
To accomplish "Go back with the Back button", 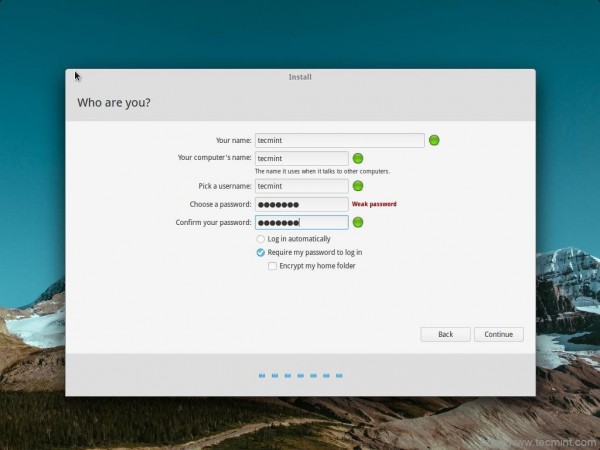I will [x=445, y=334].
